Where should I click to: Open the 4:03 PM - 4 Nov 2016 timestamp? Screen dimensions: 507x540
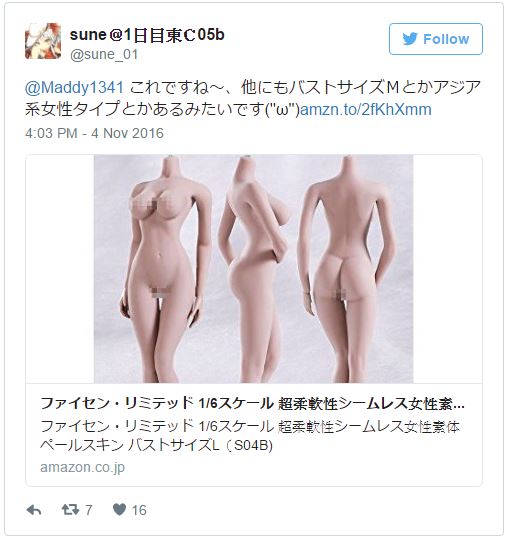pyautogui.click(x=94, y=133)
